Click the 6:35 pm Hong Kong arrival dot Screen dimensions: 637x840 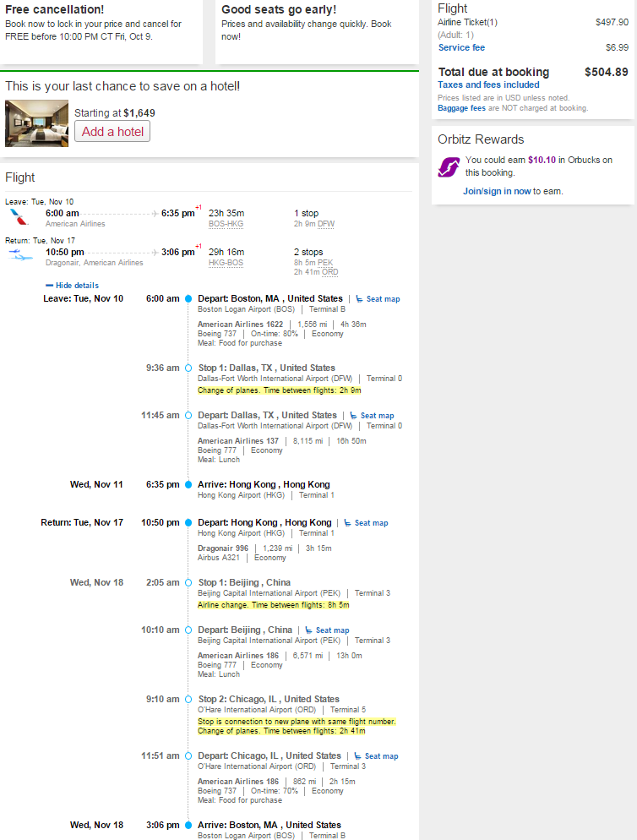pos(188,485)
